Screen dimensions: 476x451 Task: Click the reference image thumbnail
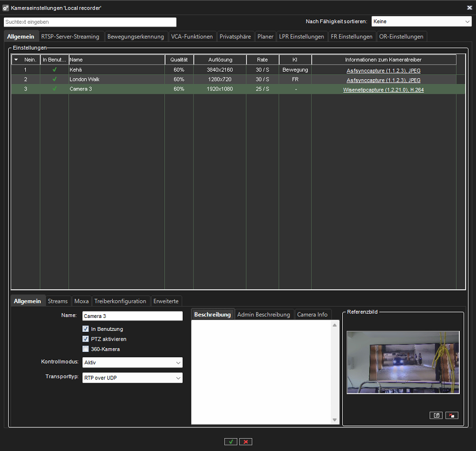[403, 363]
